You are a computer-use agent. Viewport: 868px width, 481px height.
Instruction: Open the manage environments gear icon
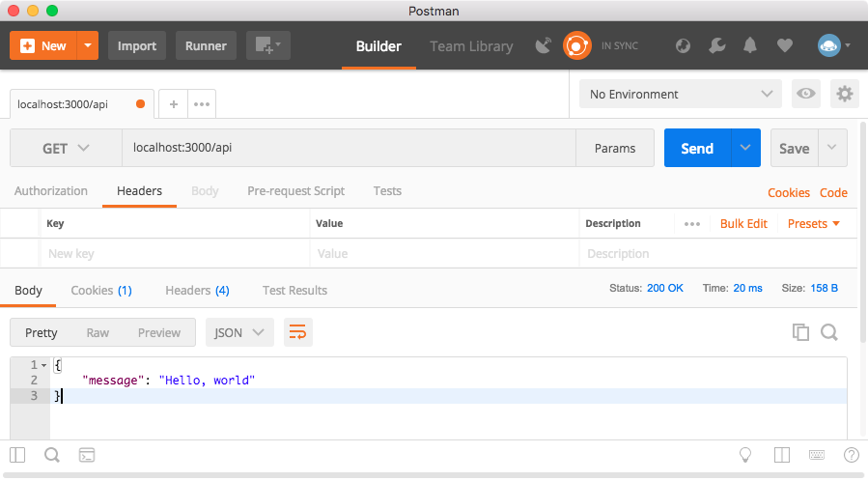pyautogui.click(x=845, y=94)
